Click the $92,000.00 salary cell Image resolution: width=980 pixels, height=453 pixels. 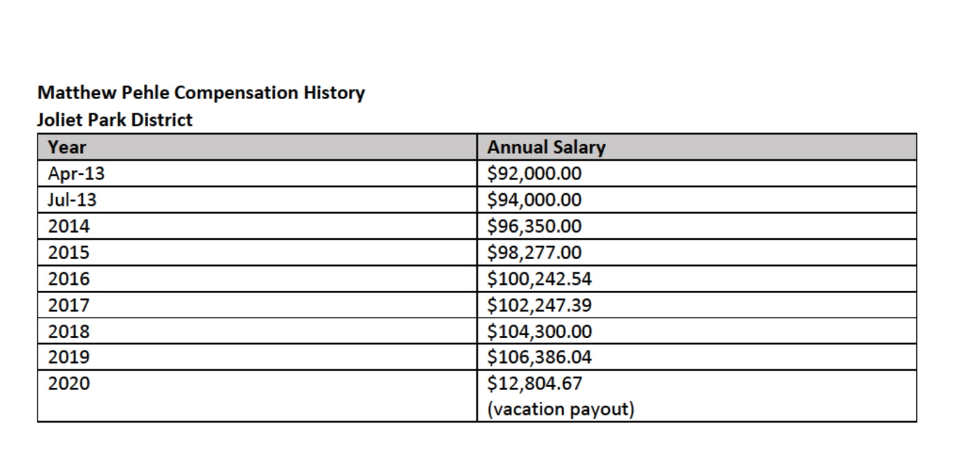tap(534, 173)
